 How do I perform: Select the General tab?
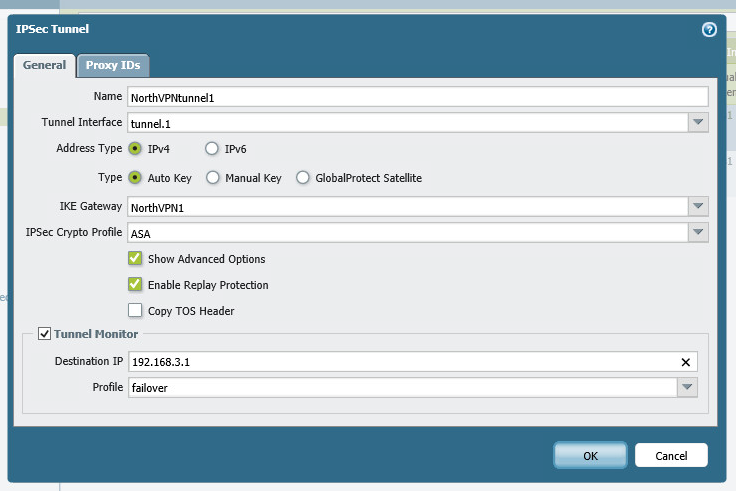44,66
